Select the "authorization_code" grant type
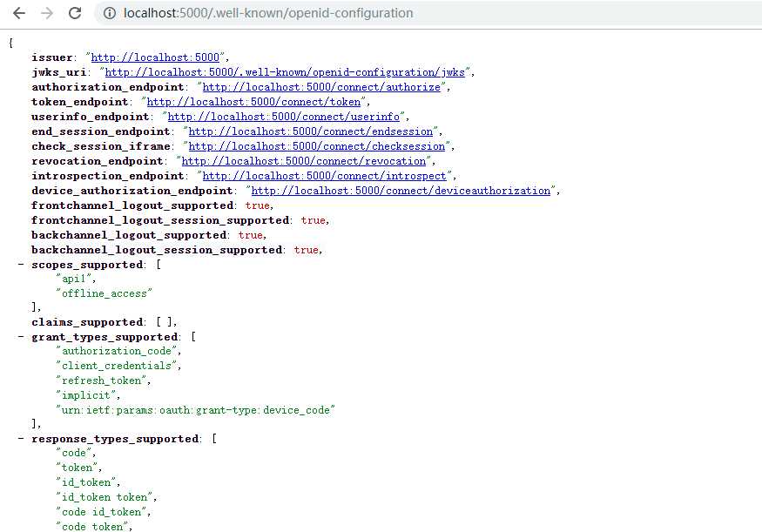This screenshot has width=762, height=532. tap(117, 351)
